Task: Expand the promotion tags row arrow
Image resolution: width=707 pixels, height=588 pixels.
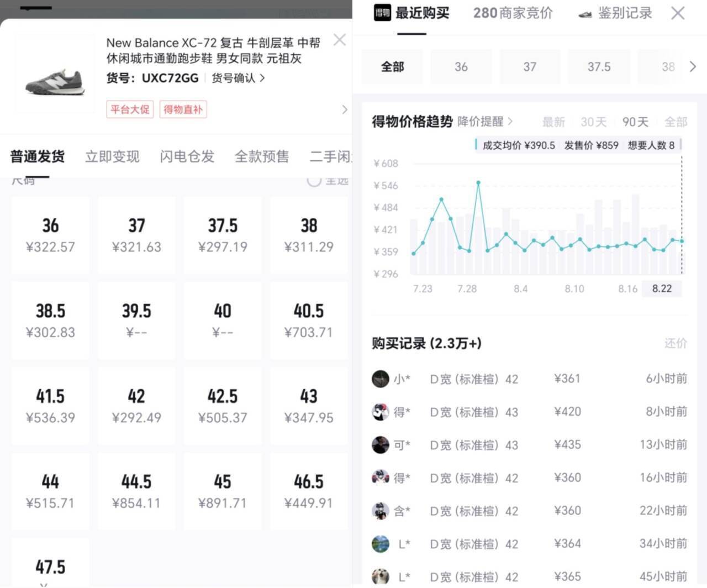Action: point(345,109)
